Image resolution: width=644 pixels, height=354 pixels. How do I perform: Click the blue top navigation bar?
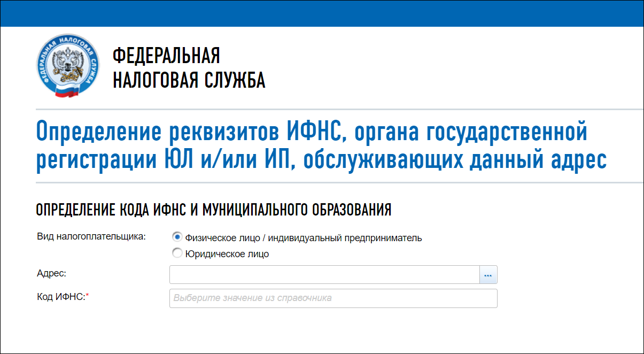point(322,12)
